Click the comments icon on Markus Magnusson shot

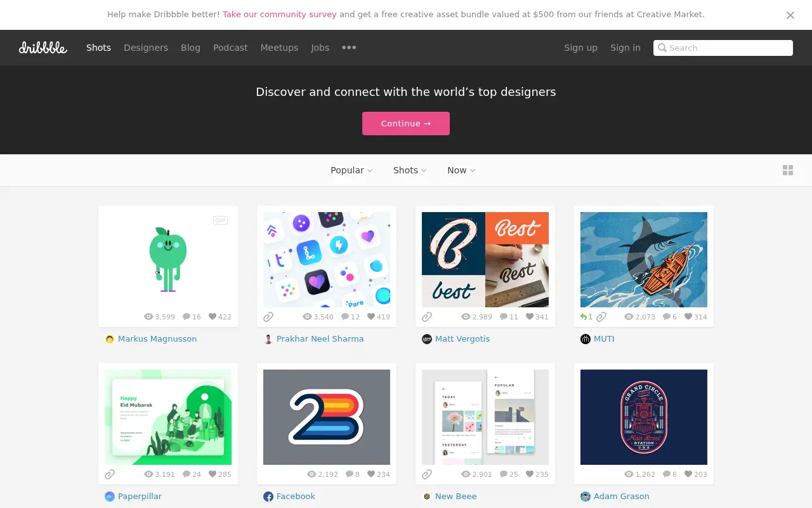point(187,317)
